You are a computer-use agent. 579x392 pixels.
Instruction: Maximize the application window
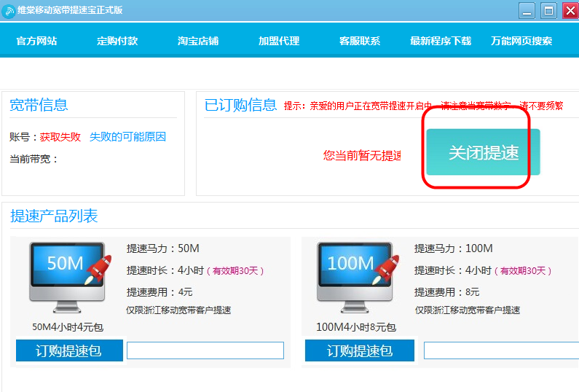tap(548, 10)
